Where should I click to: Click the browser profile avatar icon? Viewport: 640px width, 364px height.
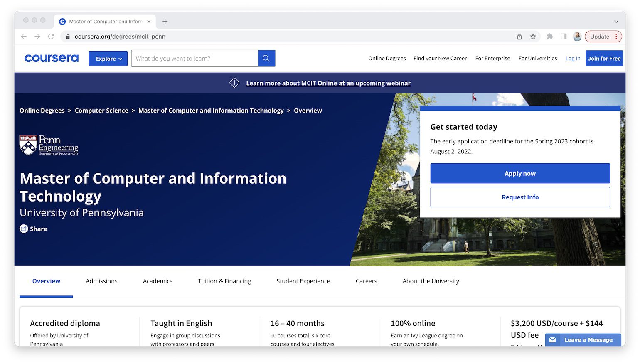coord(577,36)
